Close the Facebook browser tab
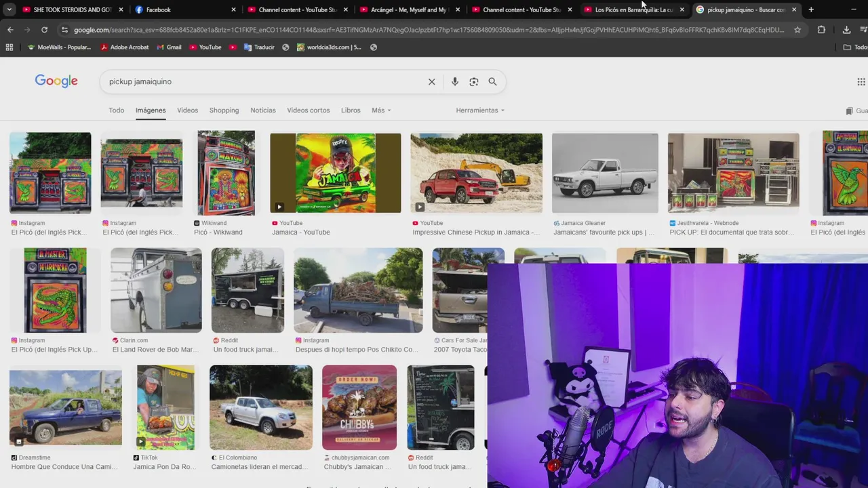Screen dimensions: 868x488 [x=233, y=9]
